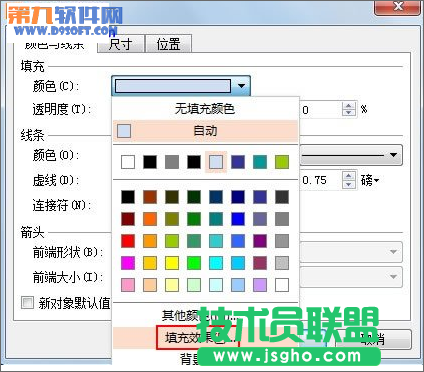Select the dark red maroon swatch
This screenshot has width=424, height=372.
[x=128, y=219]
